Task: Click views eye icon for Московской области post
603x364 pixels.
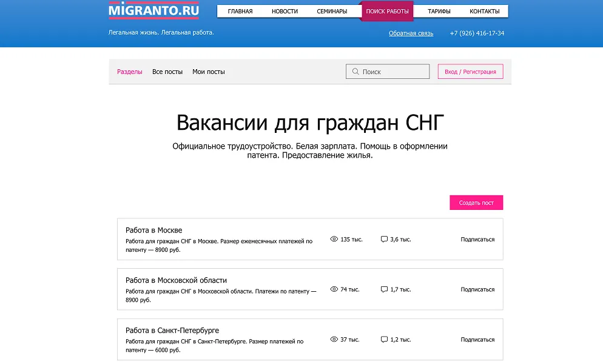Action: pyautogui.click(x=334, y=289)
